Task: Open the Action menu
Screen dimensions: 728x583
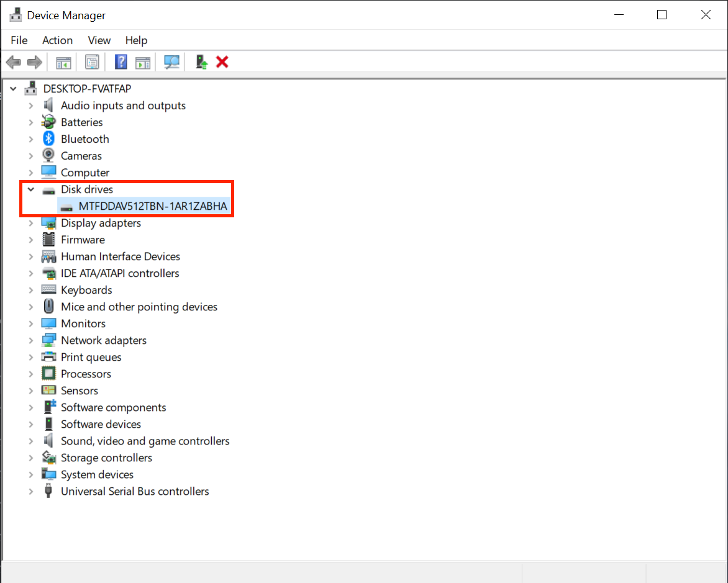Action: (x=57, y=40)
